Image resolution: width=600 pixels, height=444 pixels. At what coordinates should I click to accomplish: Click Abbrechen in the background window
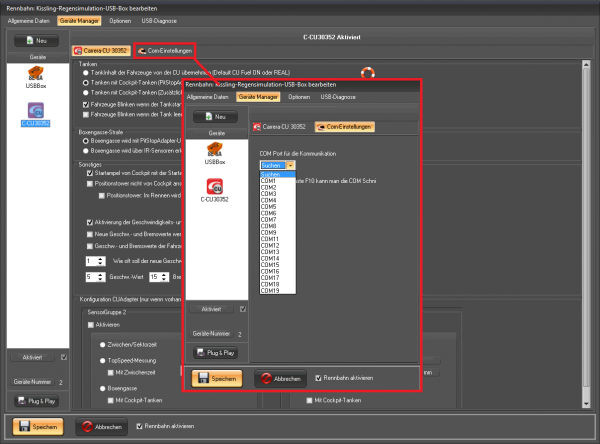coord(101,426)
